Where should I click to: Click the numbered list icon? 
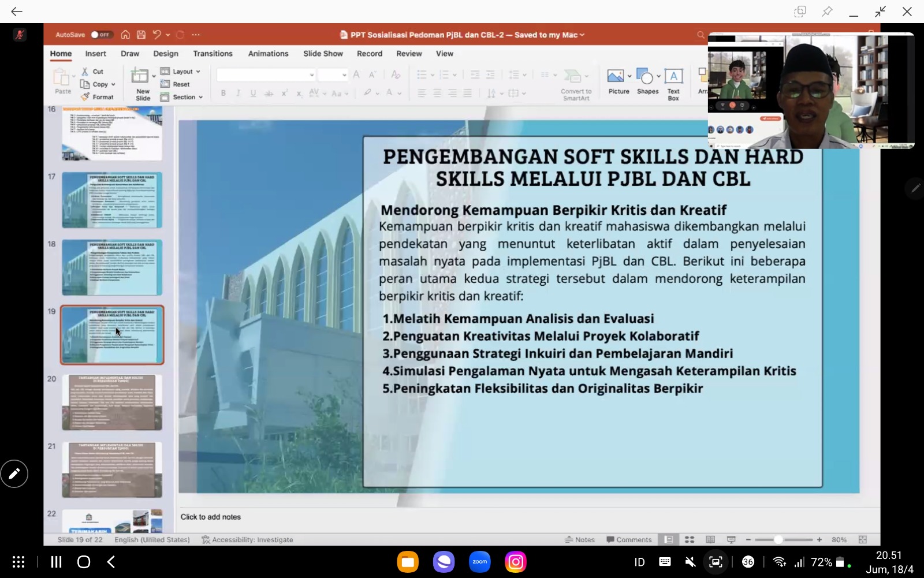point(445,74)
